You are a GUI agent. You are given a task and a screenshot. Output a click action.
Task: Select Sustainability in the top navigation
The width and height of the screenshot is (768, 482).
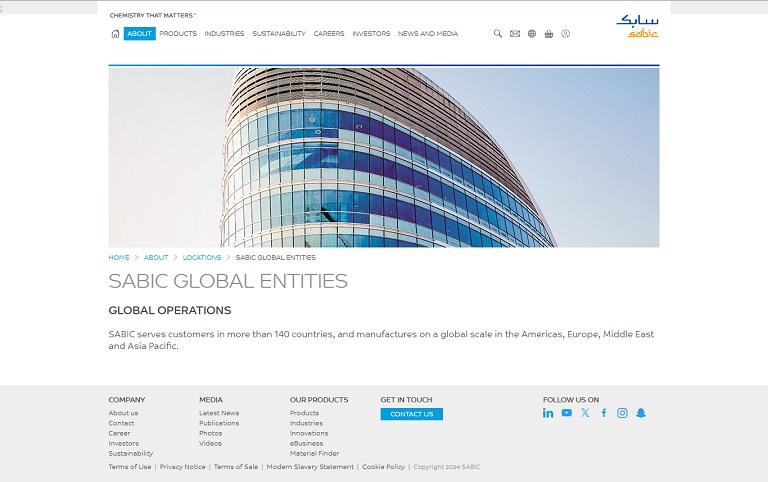[x=279, y=34]
